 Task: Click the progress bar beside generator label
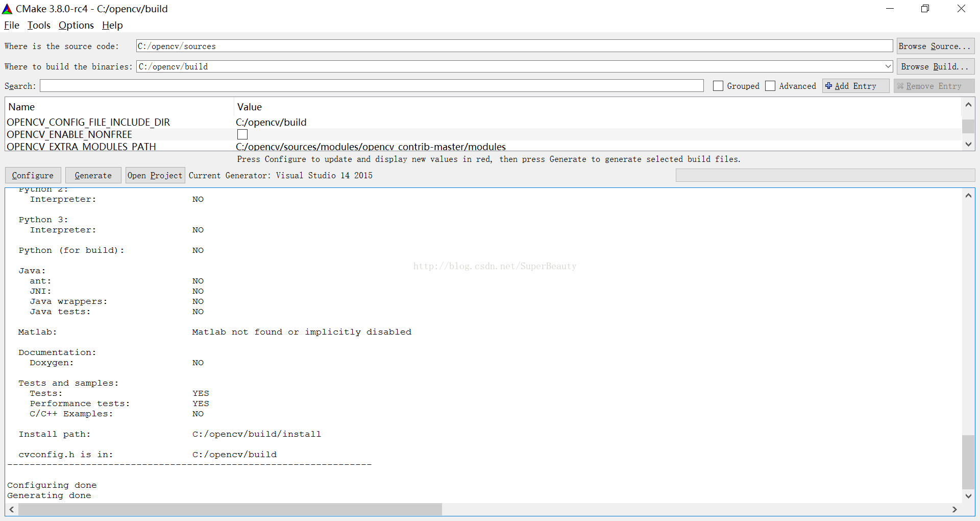click(x=825, y=175)
